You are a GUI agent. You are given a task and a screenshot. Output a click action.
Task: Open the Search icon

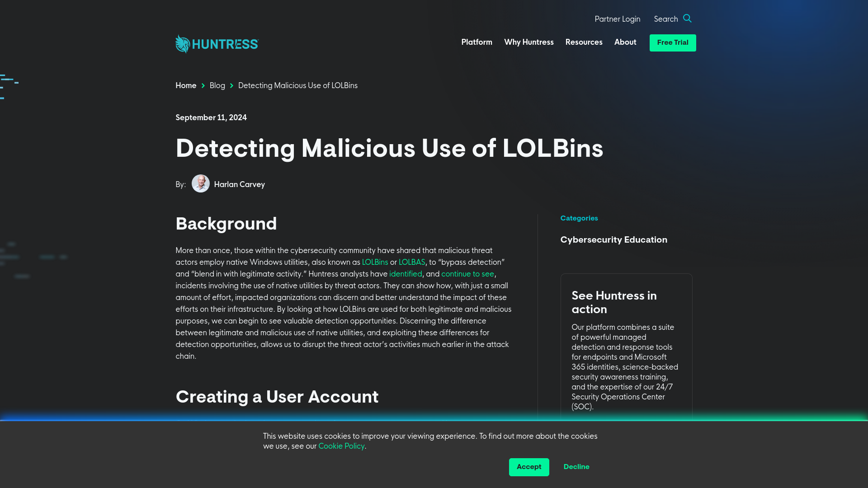(687, 19)
